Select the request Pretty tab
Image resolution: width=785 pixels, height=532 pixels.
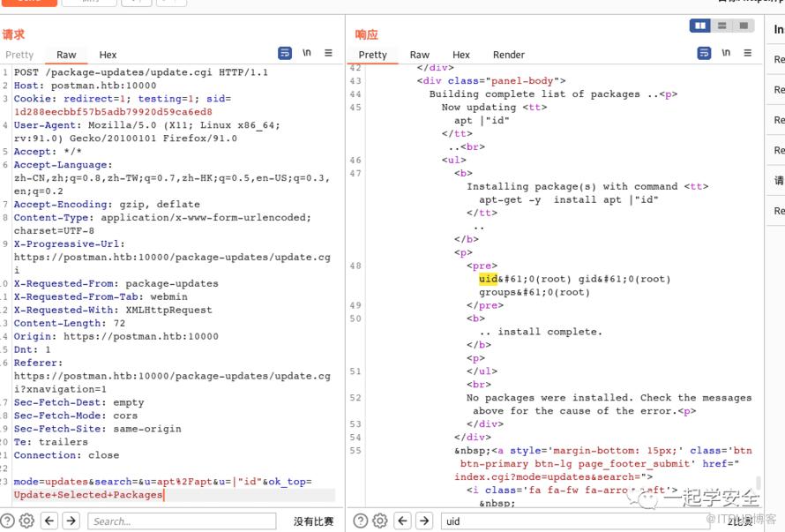19,55
